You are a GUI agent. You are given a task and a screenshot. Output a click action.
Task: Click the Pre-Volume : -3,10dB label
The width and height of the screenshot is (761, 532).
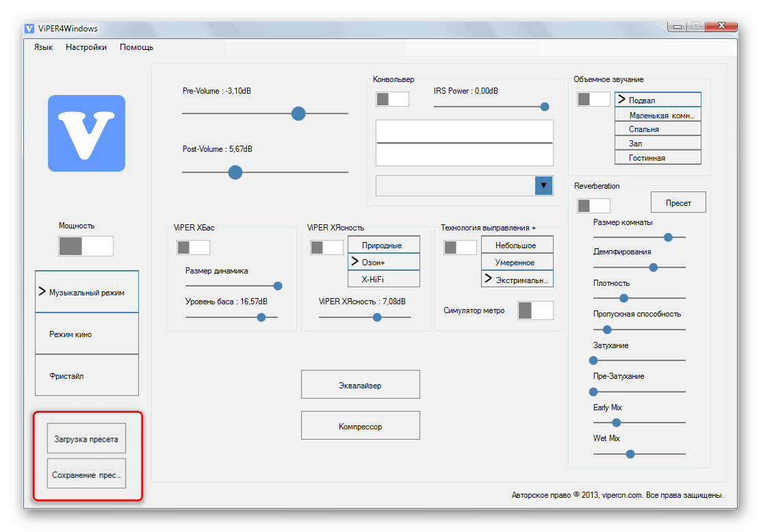point(216,91)
